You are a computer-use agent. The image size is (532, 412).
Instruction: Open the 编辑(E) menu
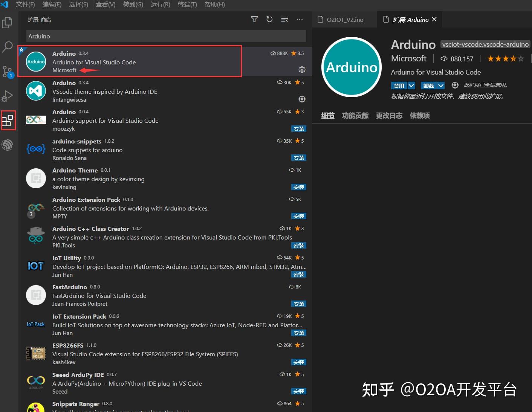coord(52,5)
